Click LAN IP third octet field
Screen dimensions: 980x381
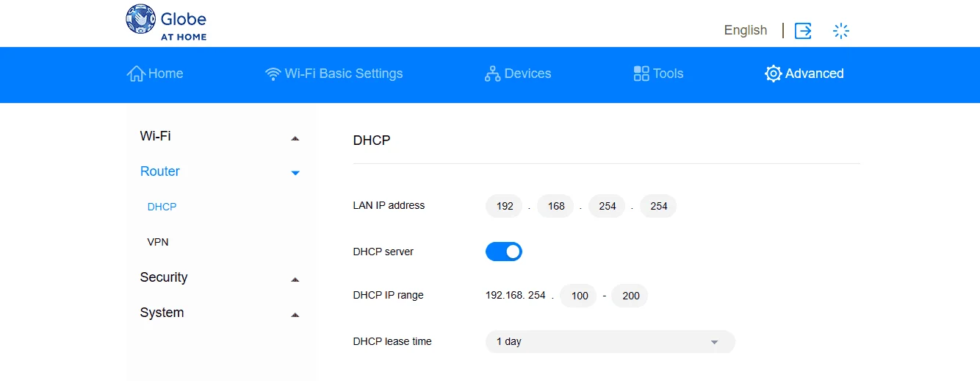point(607,206)
